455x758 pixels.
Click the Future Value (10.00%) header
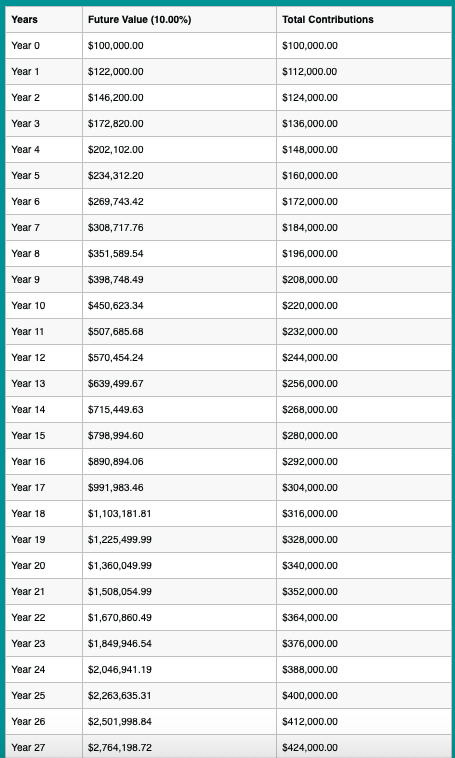click(140, 20)
